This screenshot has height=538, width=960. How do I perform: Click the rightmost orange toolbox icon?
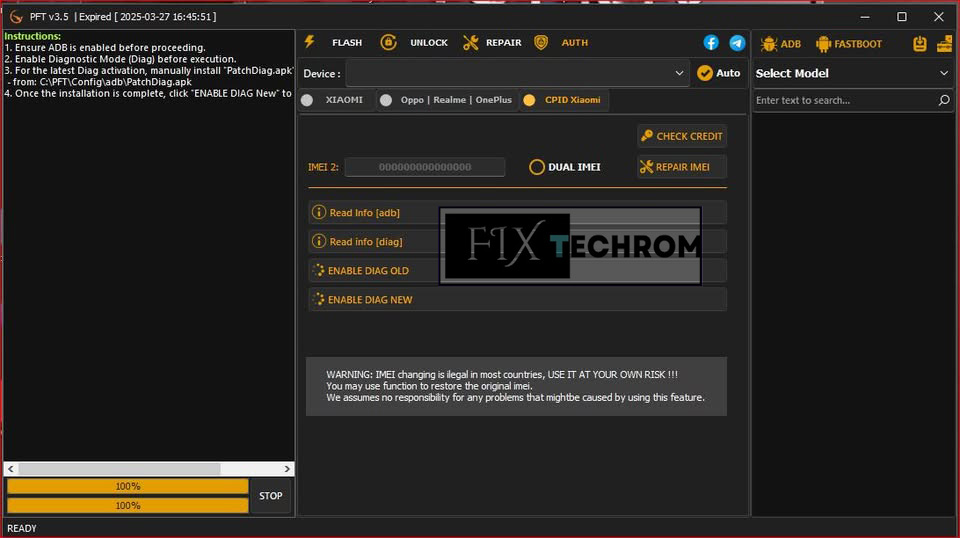945,43
